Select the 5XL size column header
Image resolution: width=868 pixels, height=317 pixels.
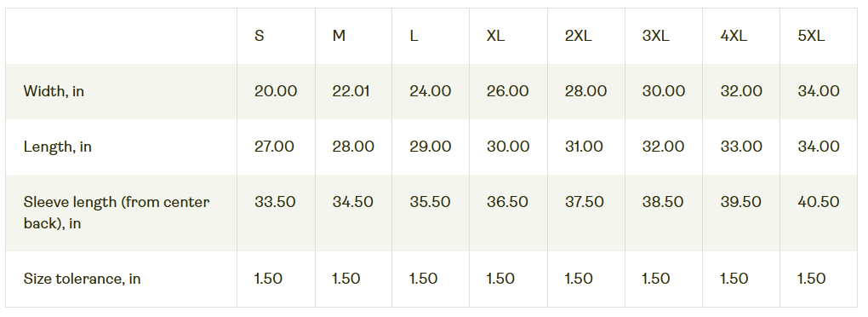(811, 36)
